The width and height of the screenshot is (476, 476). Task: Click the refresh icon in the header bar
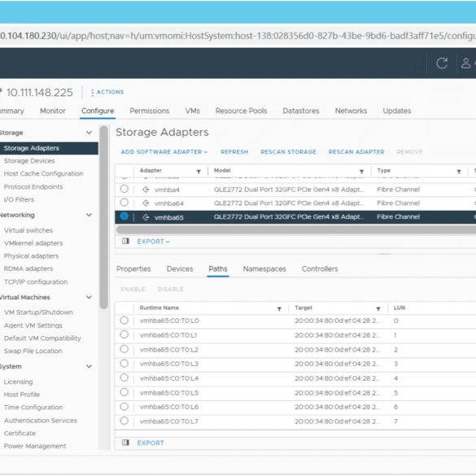click(442, 63)
